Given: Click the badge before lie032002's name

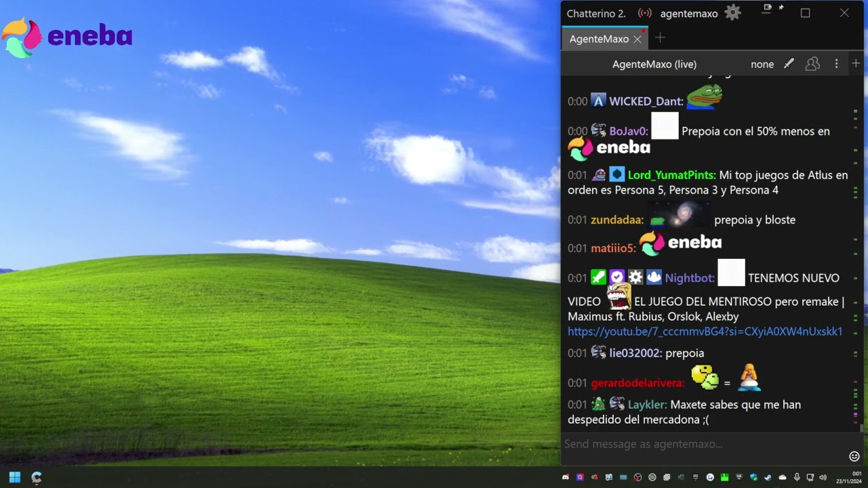Looking at the screenshot, I should [598, 352].
